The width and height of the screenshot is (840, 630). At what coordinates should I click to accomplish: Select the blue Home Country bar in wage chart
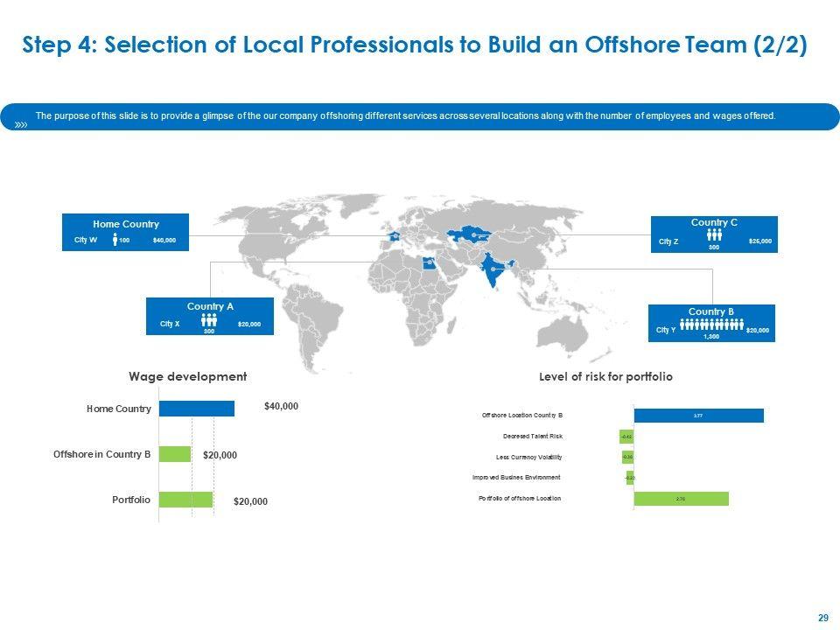click(x=197, y=409)
